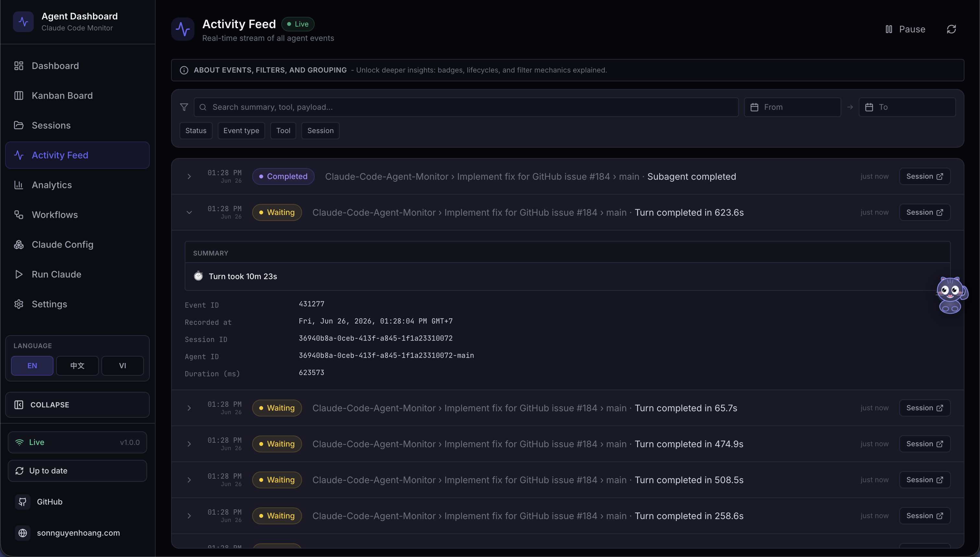Expand About Events, Filters, and Grouping info
This screenshot has height=557, width=980.
click(567, 70)
